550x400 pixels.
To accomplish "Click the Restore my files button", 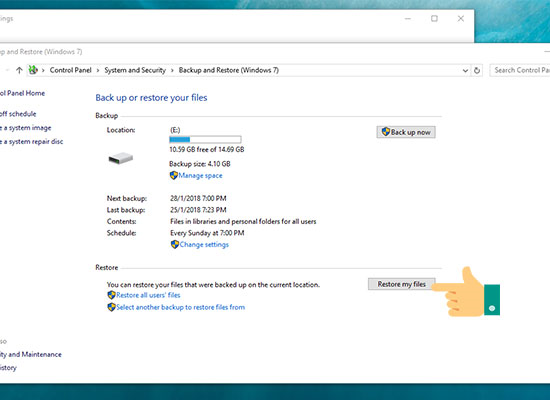I will coord(402,284).
